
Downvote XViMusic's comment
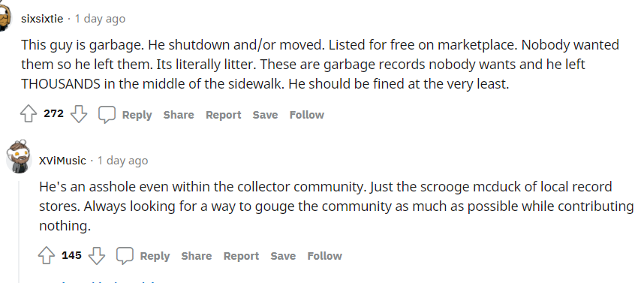[x=97, y=255]
